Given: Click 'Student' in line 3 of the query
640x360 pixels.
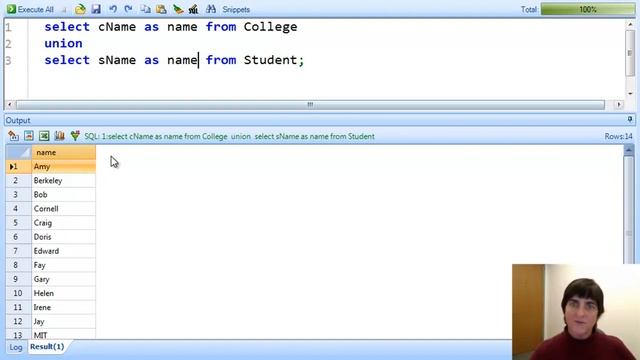Looking at the screenshot, I should [270, 60].
